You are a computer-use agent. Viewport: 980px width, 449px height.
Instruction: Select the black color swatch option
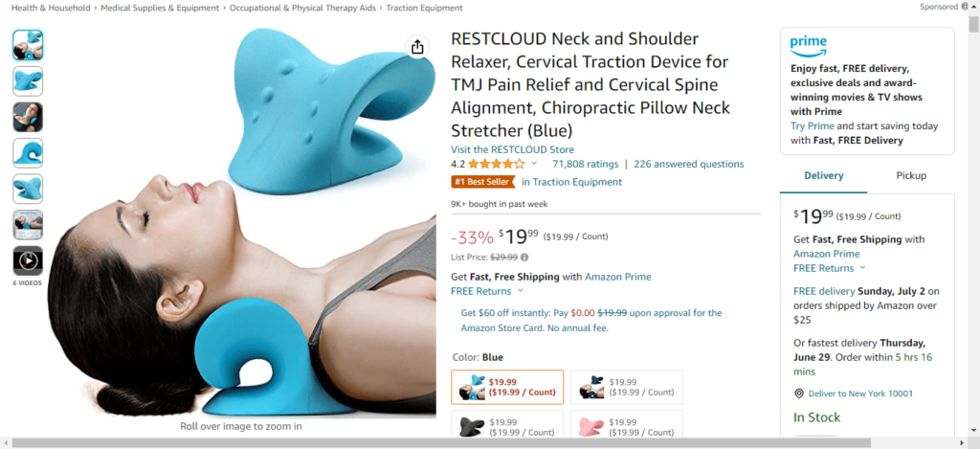click(507, 424)
